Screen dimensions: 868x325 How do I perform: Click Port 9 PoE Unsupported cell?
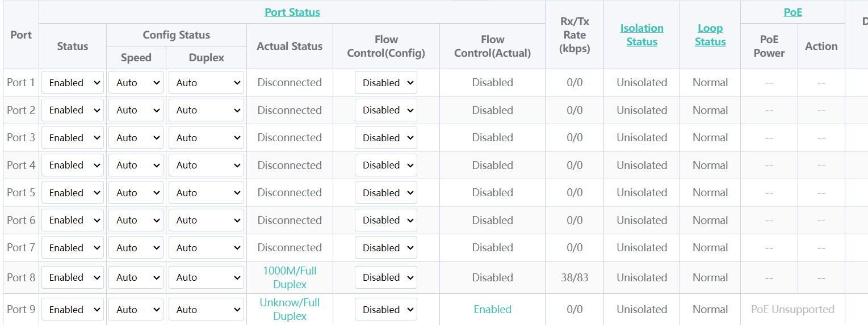click(x=792, y=309)
